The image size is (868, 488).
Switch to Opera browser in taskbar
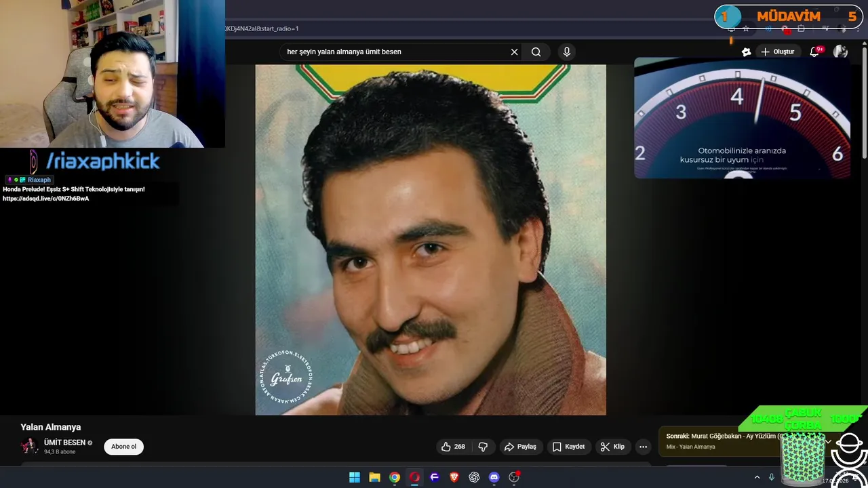[x=414, y=477]
